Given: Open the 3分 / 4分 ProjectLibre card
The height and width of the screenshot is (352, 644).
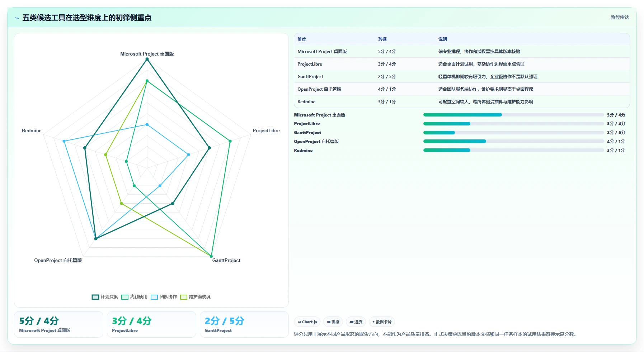Looking at the screenshot, I should click(151, 324).
